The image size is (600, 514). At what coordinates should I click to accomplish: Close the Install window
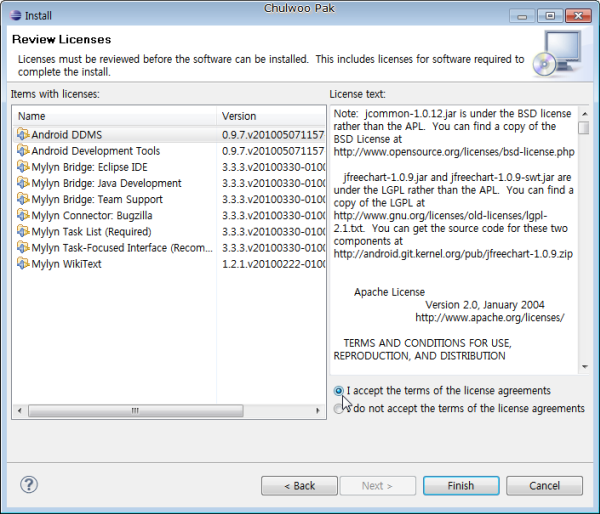pos(578,16)
